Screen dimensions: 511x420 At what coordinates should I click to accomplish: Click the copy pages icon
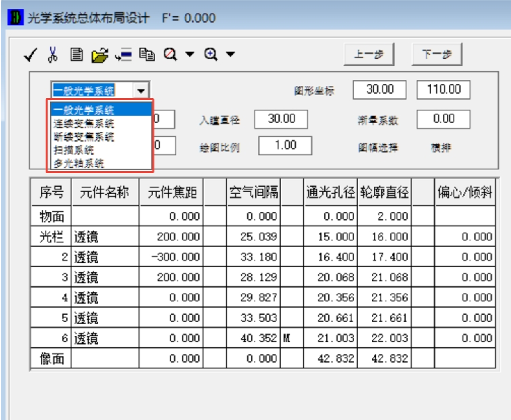click(147, 54)
